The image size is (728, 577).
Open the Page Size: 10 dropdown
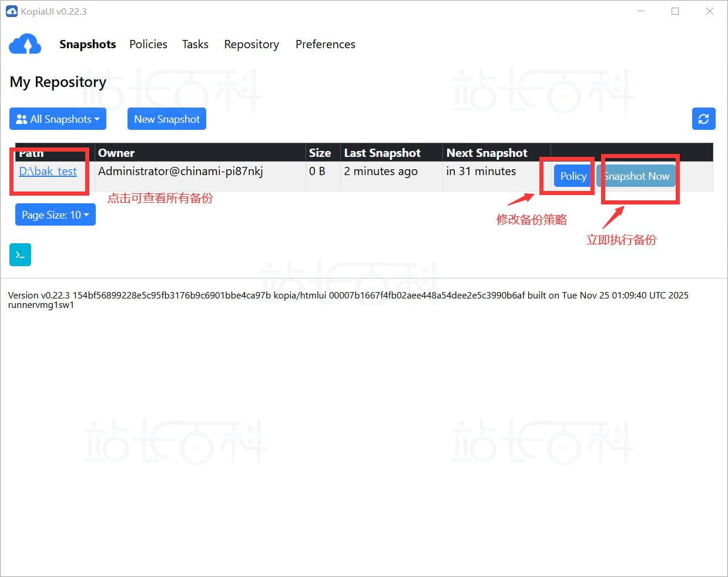55,214
